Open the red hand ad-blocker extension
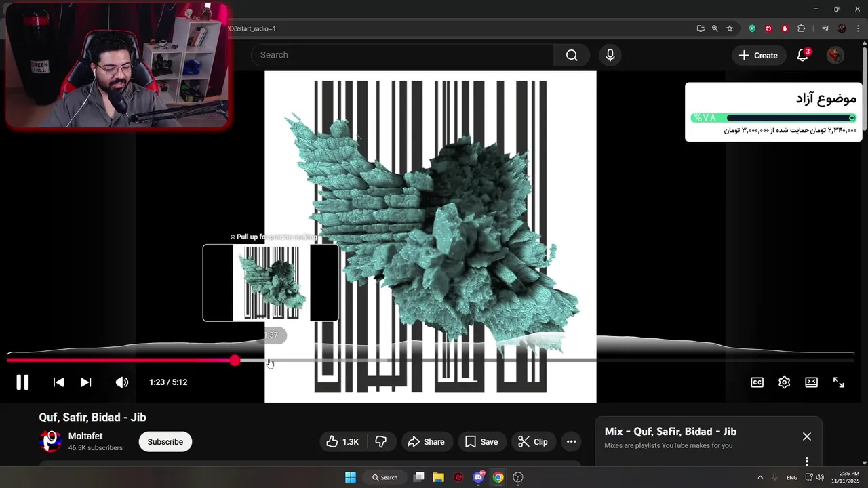The width and height of the screenshot is (868, 488). [785, 28]
